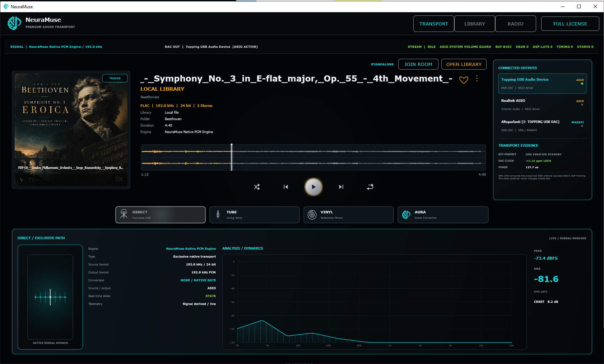Click the BUF 8192 status entry
604x364 pixels.
pos(503,47)
